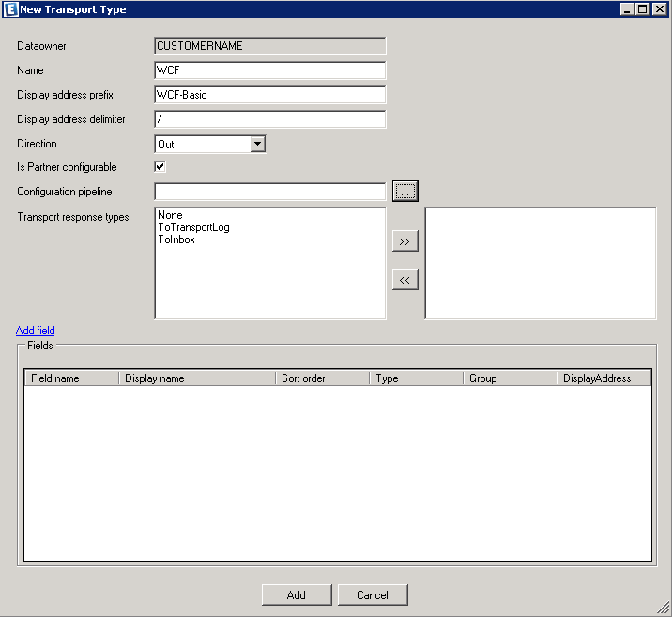Open the Configuration pipeline browse button
This screenshot has width=672, height=617.
click(x=405, y=192)
